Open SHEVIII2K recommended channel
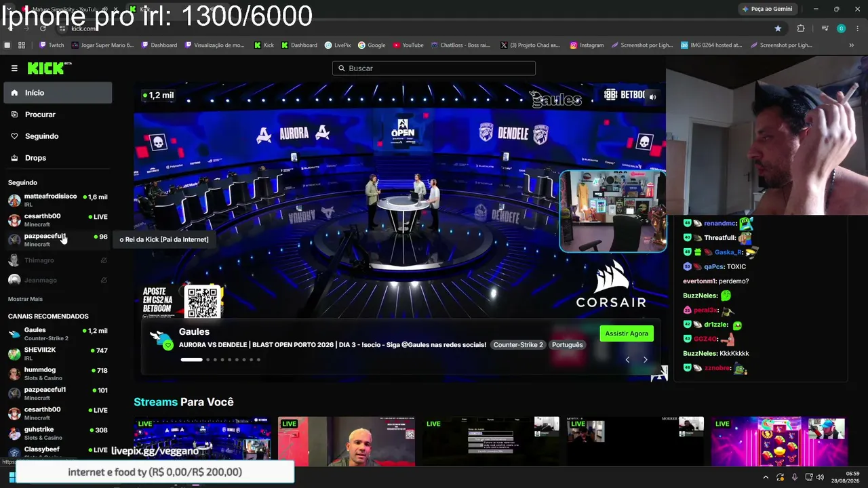Viewport: 868px width, 488px height. click(x=58, y=354)
